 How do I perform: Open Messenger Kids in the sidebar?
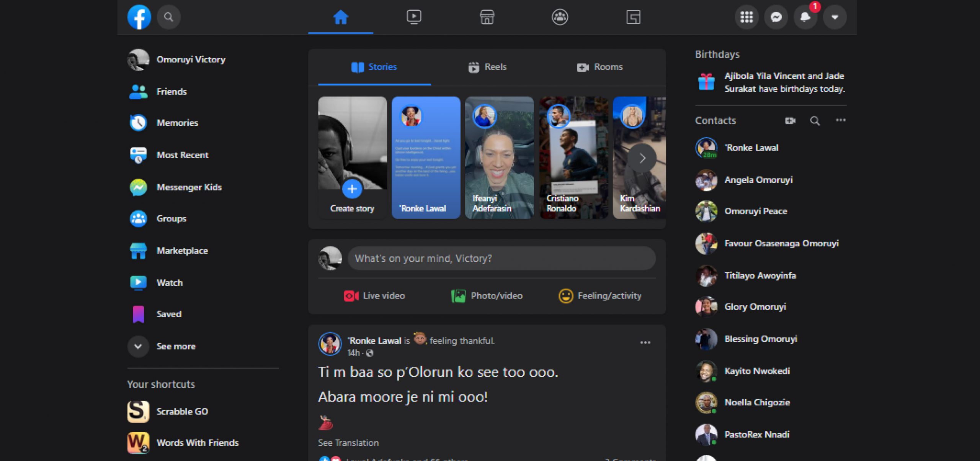click(x=203, y=187)
